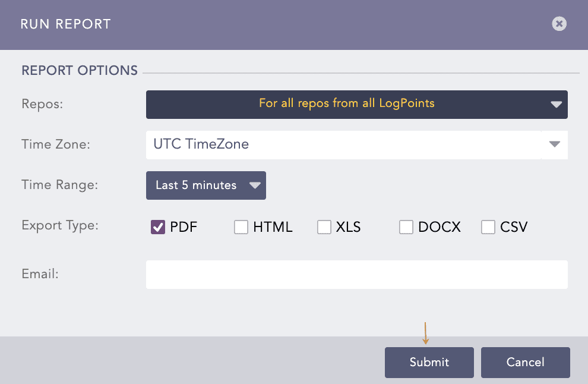Click the Email input field

pyautogui.click(x=356, y=274)
